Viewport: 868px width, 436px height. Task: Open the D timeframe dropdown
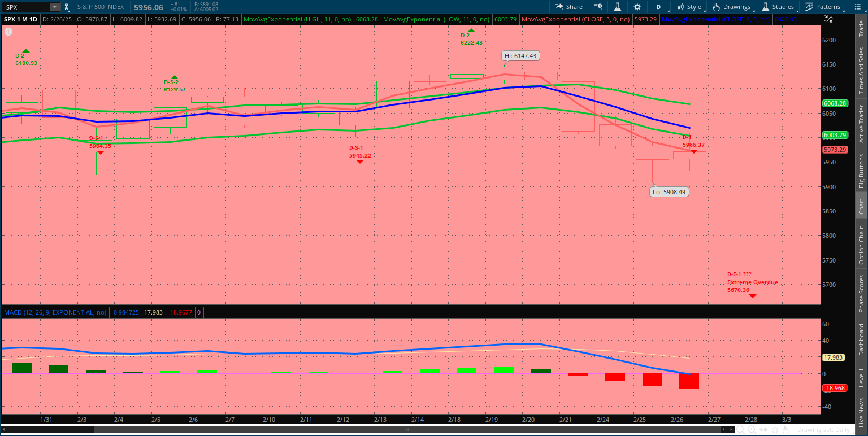tap(658, 7)
